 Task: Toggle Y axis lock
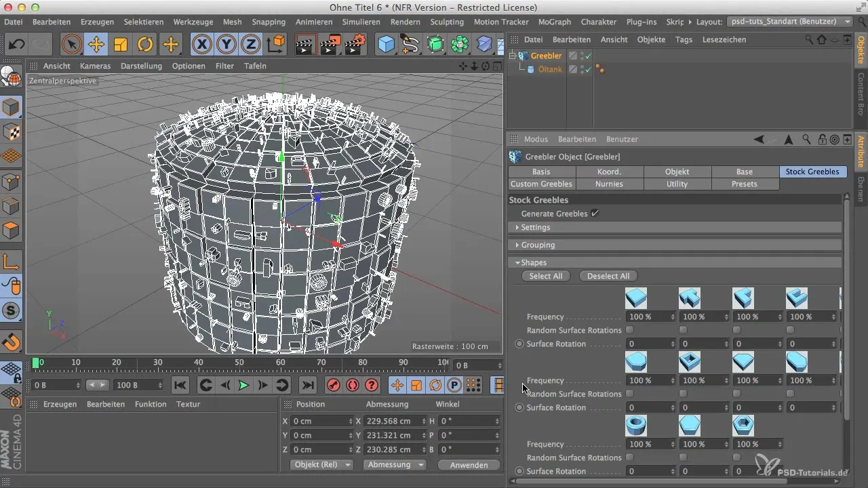(x=226, y=45)
